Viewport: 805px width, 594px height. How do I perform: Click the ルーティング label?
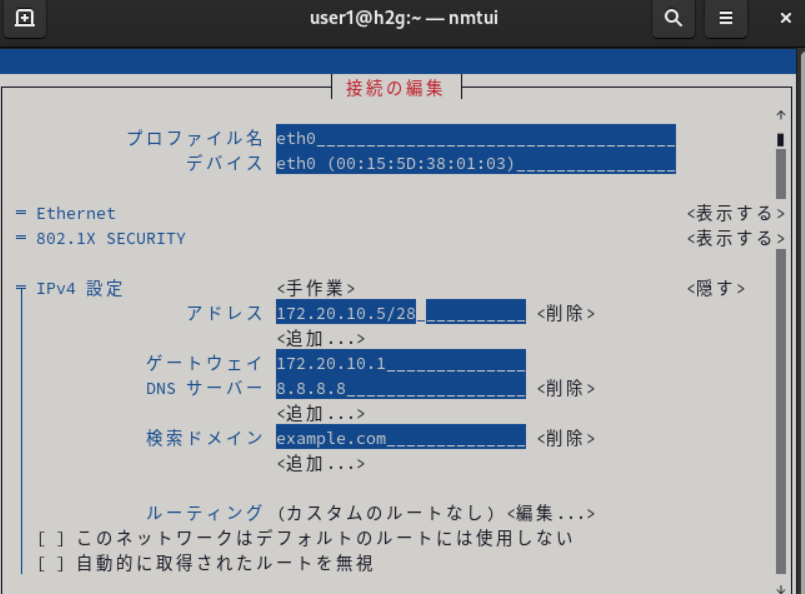[204, 513]
